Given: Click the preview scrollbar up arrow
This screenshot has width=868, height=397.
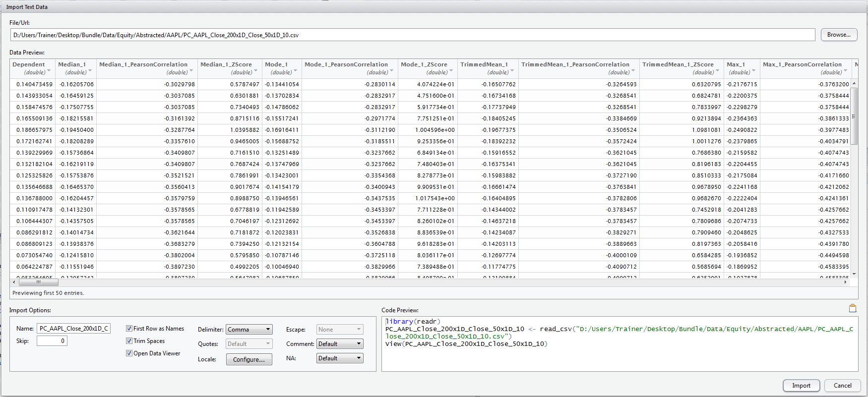Looking at the screenshot, I should 854,83.
